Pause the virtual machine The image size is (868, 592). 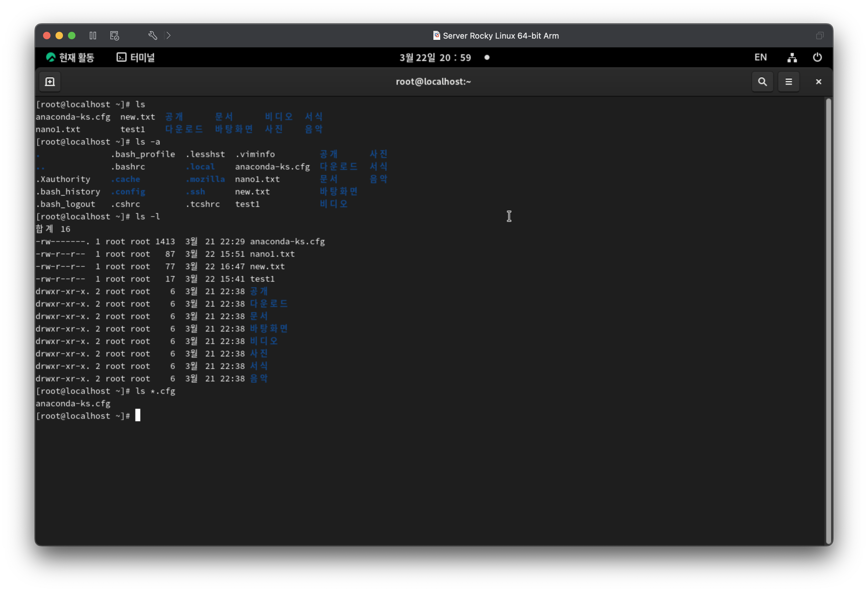[93, 36]
